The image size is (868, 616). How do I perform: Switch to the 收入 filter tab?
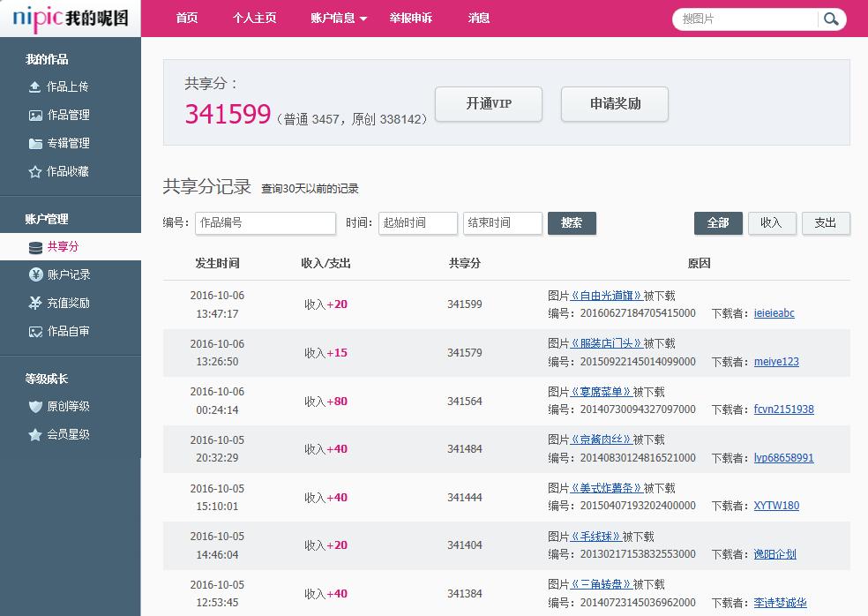pos(772,223)
